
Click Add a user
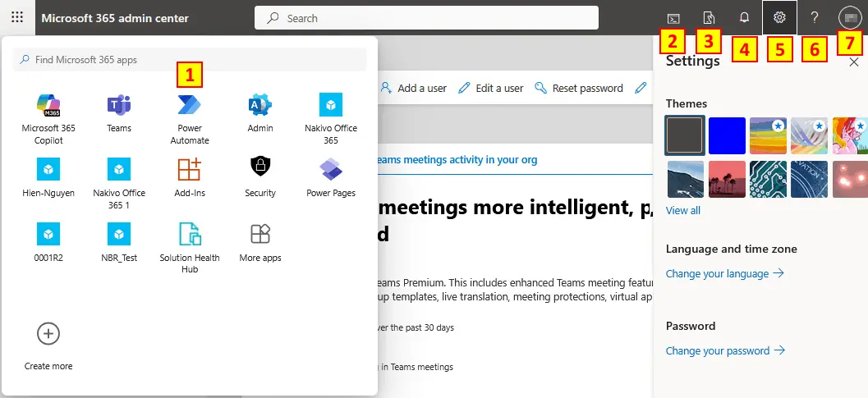point(414,88)
